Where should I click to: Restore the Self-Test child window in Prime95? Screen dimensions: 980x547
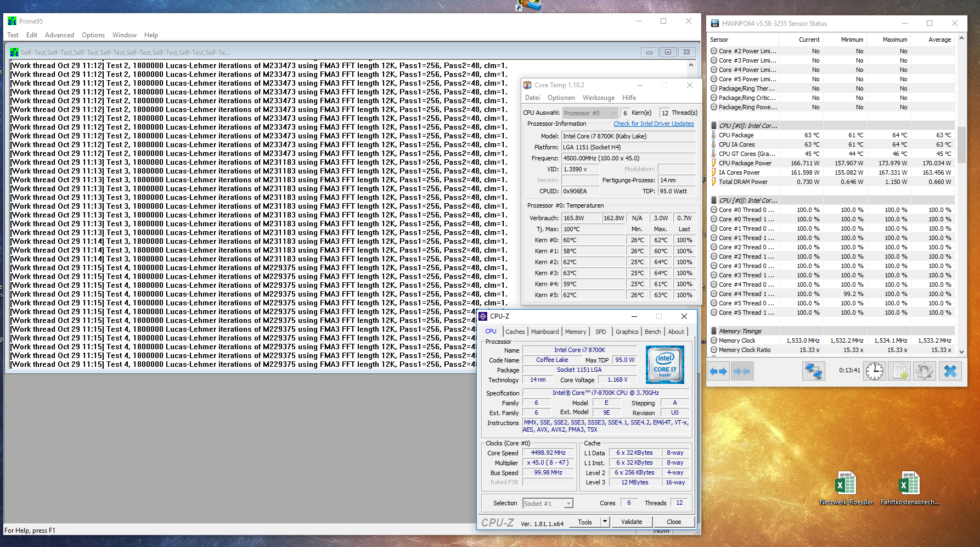[x=668, y=52]
